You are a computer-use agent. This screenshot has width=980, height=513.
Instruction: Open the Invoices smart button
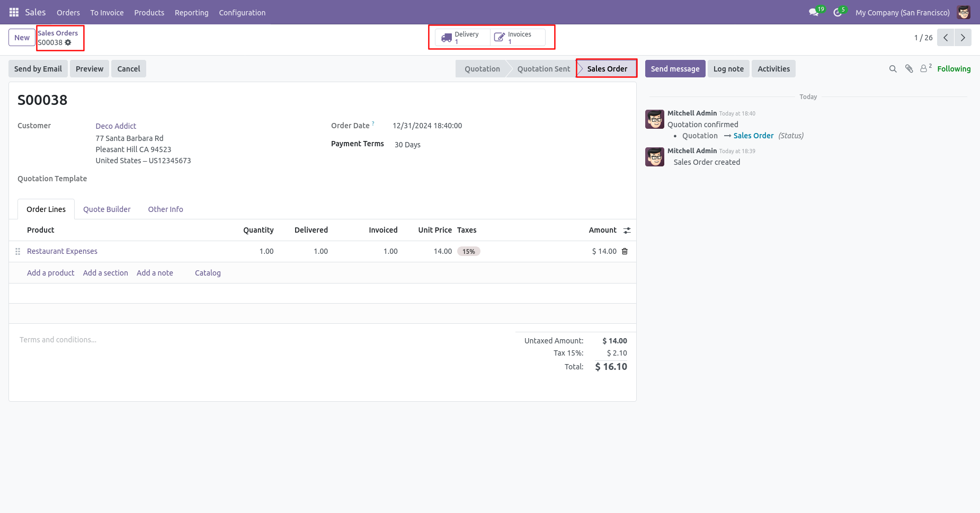(518, 38)
